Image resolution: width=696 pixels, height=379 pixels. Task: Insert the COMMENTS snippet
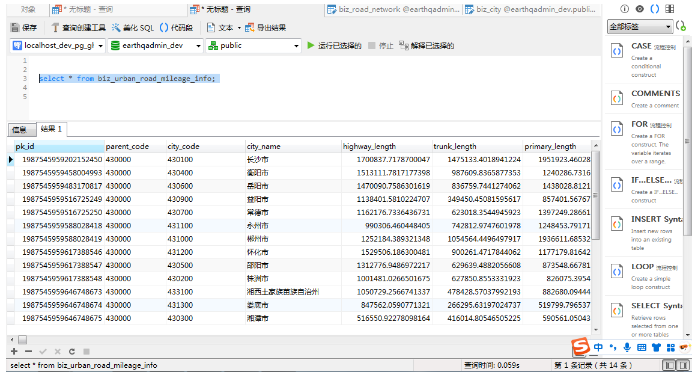point(644,99)
